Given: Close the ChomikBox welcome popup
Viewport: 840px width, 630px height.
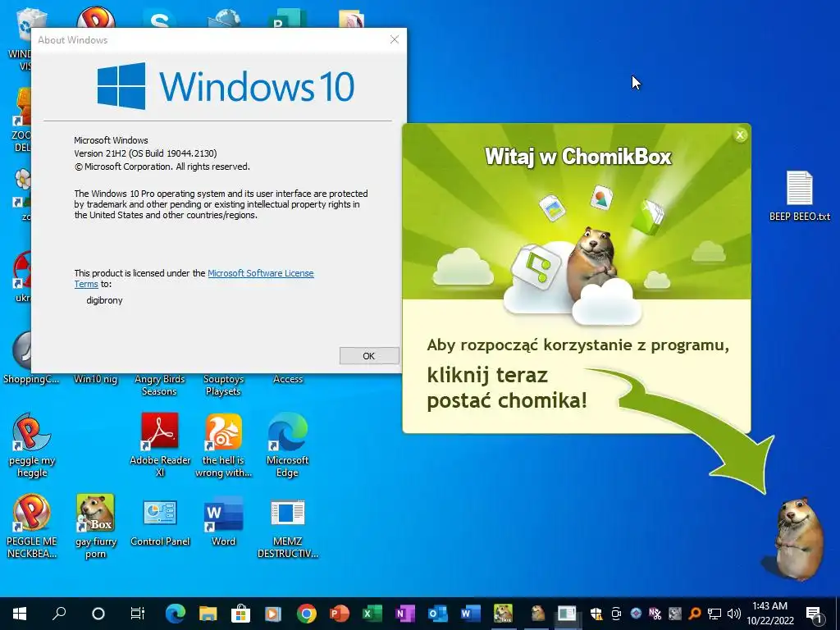Looking at the screenshot, I should tap(740, 135).
